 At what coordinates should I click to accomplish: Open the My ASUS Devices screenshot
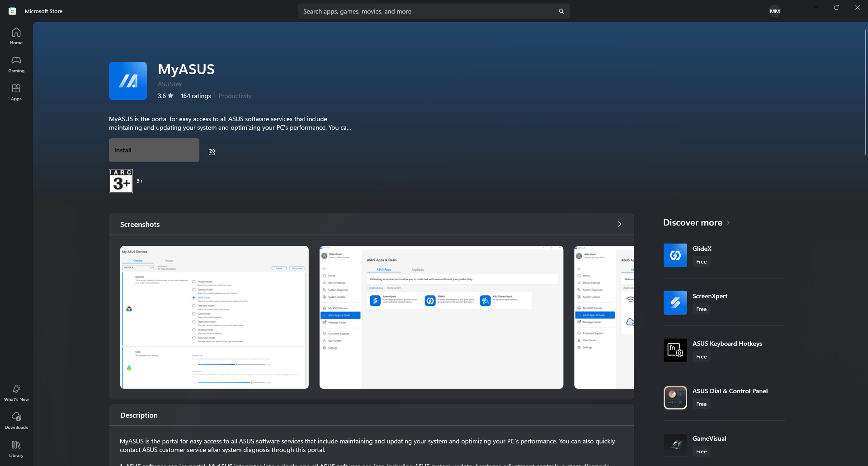pos(214,317)
